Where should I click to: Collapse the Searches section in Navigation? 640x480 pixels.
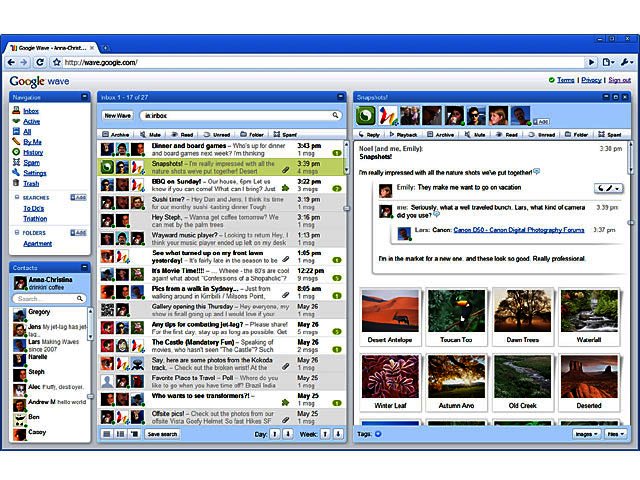point(16,198)
